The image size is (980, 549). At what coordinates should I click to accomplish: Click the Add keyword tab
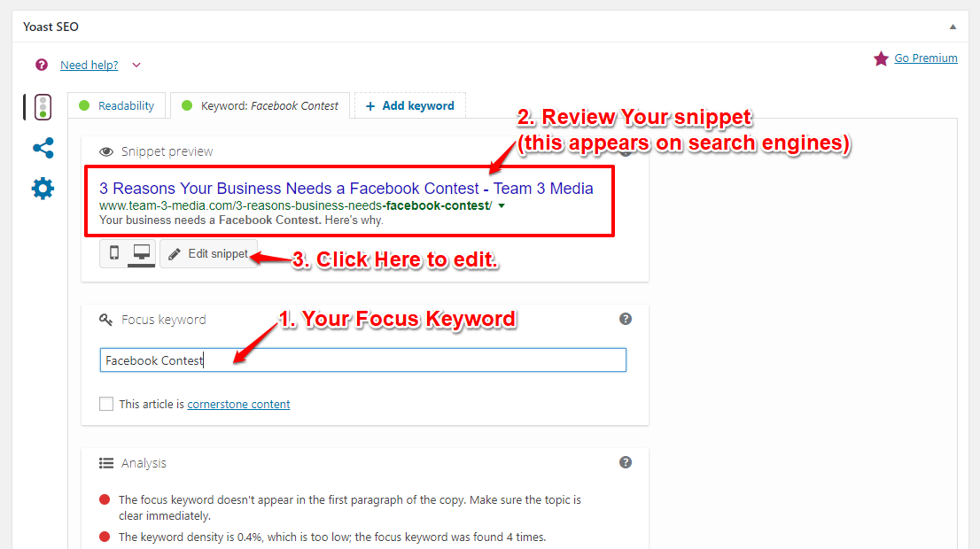410,105
